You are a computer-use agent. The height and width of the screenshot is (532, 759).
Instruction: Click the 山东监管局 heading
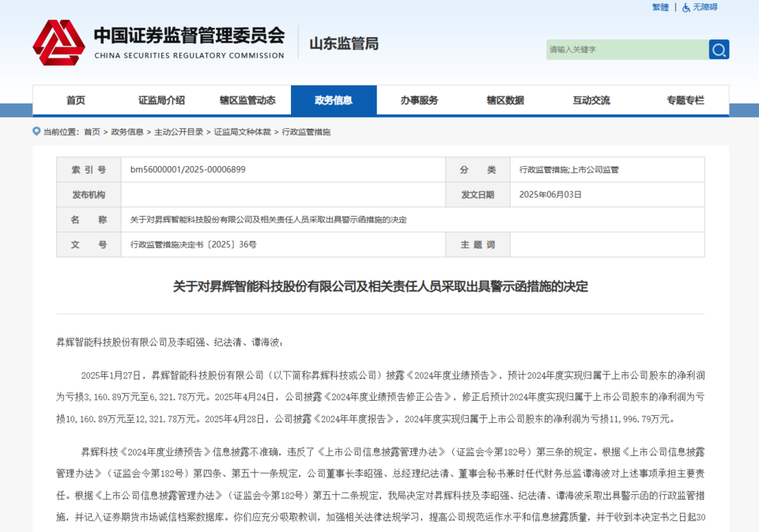point(344,43)
